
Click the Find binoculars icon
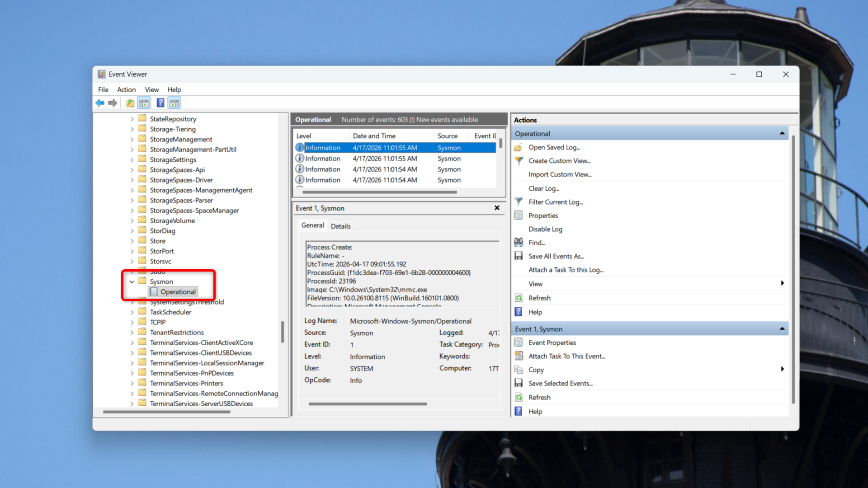click(x=519, y=243)
